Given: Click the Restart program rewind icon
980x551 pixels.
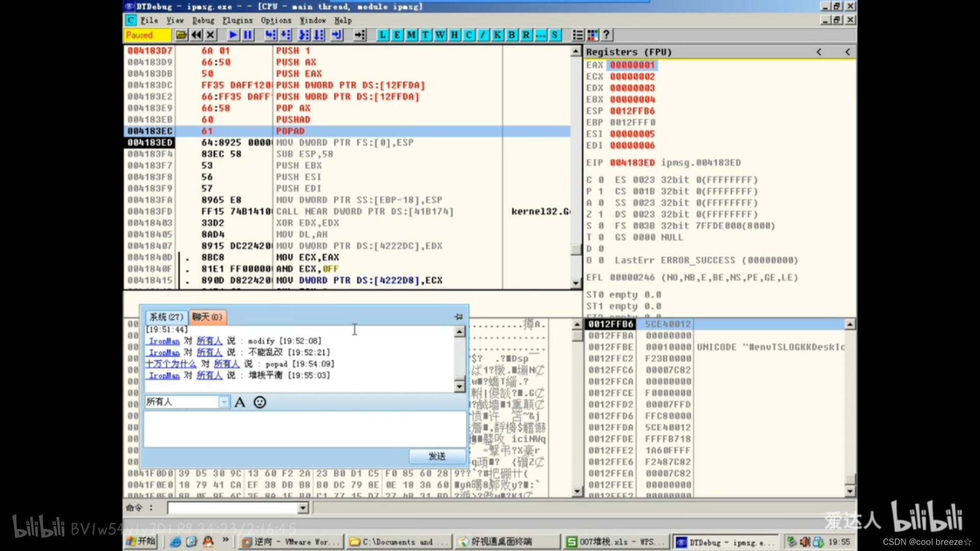Looking at the screenshot, I should coord(196,35).
